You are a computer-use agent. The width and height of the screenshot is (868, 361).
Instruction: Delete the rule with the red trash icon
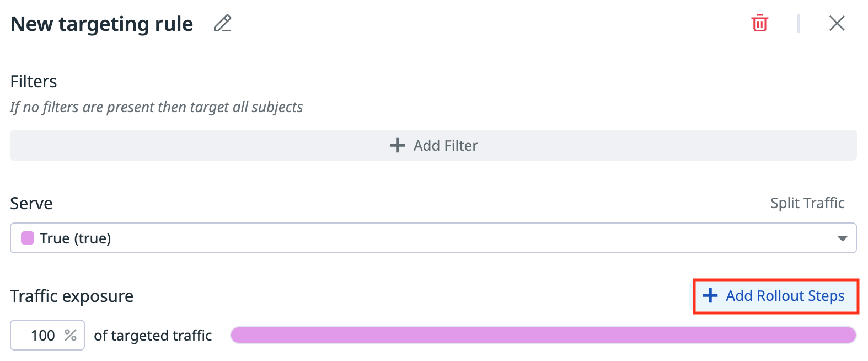(x=759, y=23)
